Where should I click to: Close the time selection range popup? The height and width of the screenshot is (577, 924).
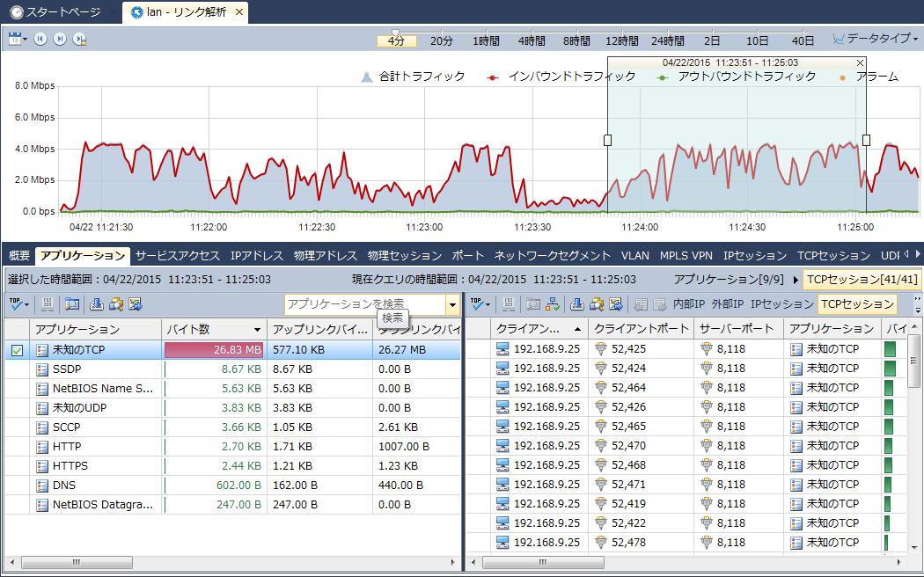[860, 62]
